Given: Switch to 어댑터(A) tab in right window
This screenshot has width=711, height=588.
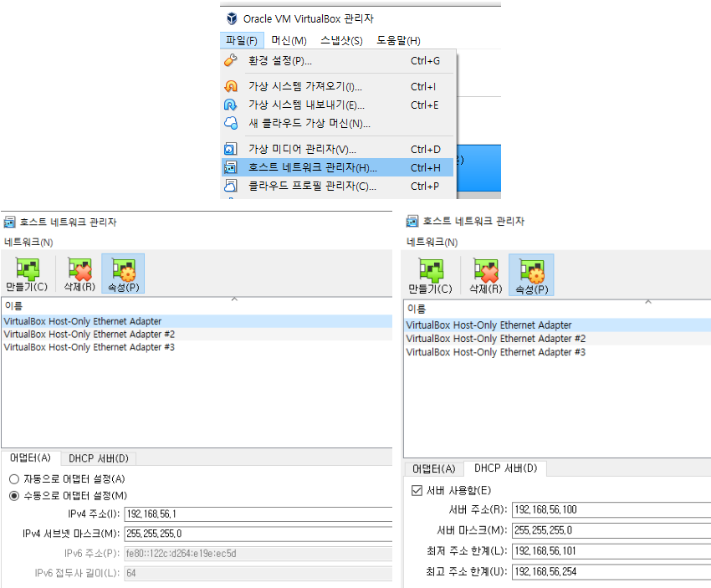Looking at the screenshot, I should [x=434, y=469].
